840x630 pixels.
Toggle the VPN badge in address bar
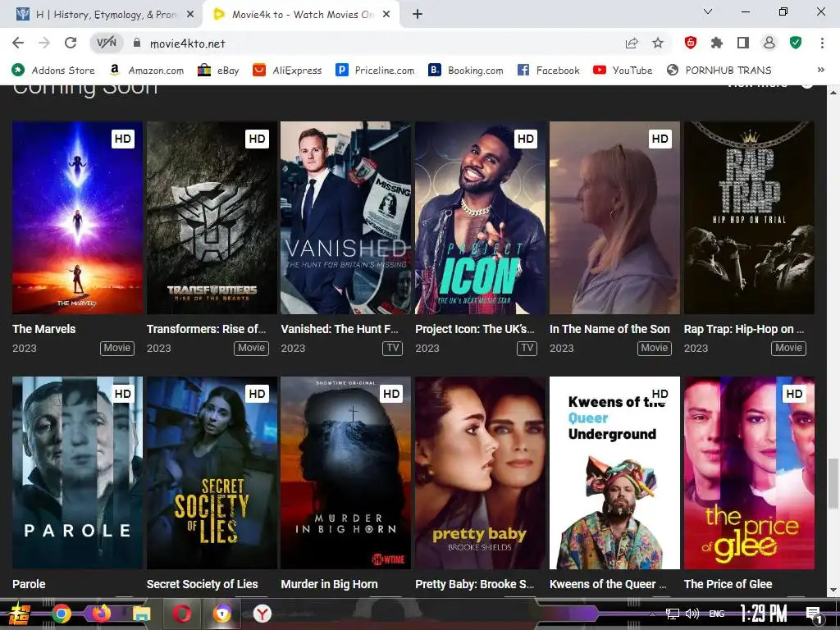coord(106,43)
